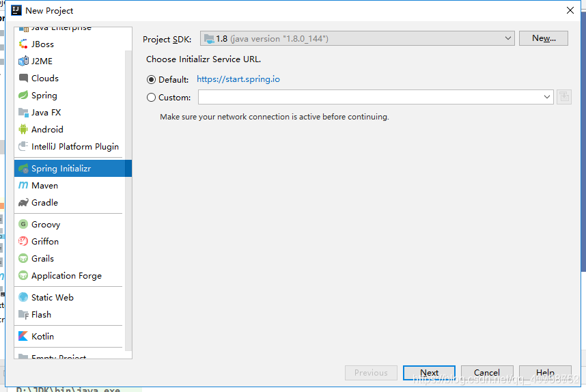The image size is (586, 392).
Task: Select Groovy in the project list
Action: 46,225
